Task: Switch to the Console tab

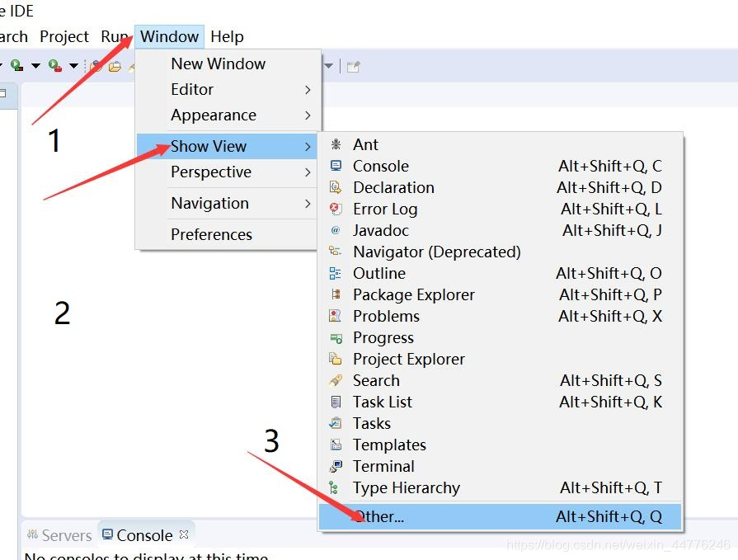Action: pos(145,535)
